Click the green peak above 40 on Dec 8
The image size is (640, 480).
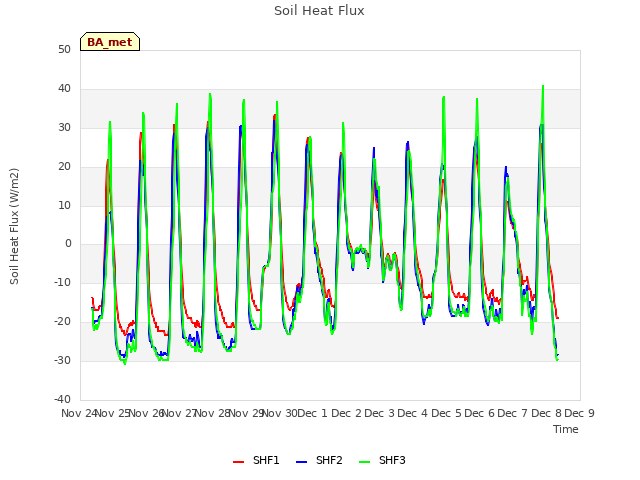pyautogui.click(x=543, y=86)
